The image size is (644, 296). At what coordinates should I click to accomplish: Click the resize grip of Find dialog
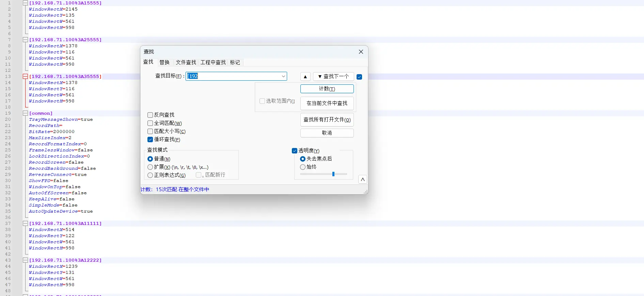tap(366, 192)
